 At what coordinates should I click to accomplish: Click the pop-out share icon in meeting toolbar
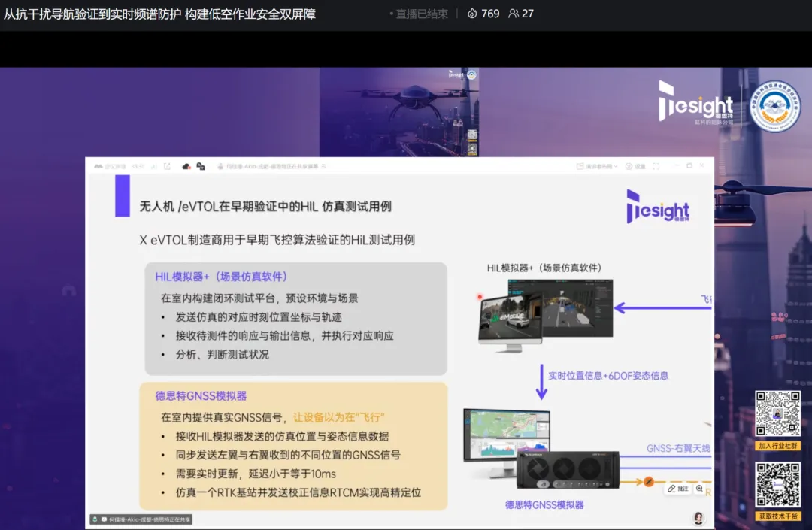pos(167,165)
